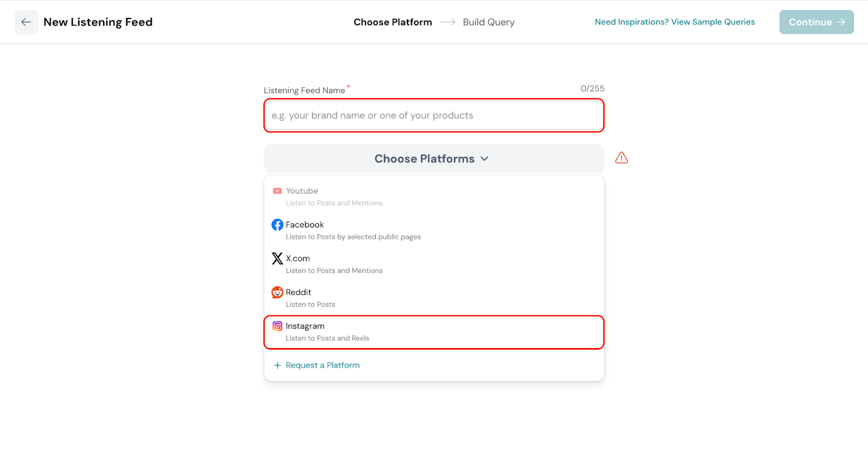Focus the Listening Feed Name input field
Screen dimensions: 868x468
(x=433, y=116)
